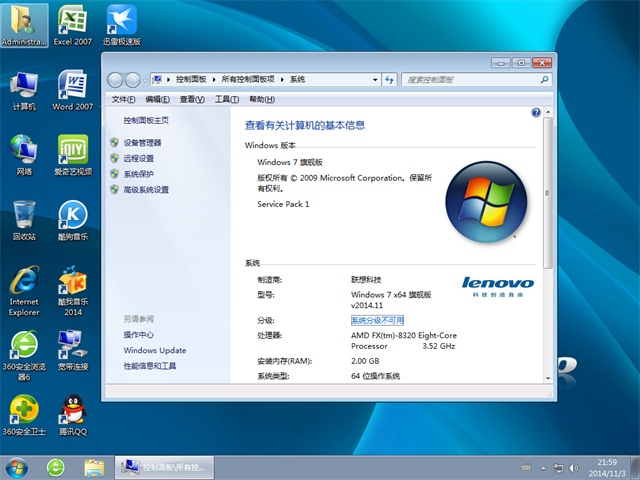Open 腾讯QQ from the desktop

[71, 410]
